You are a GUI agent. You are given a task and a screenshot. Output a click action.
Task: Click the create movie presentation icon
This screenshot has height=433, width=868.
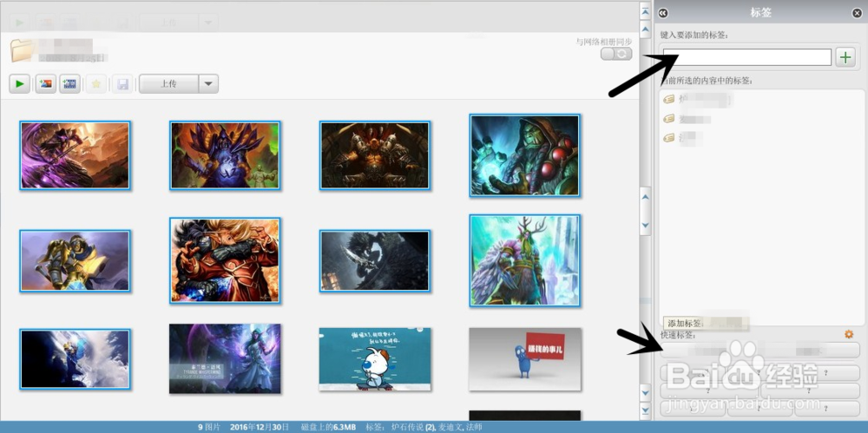pos(69,83)
